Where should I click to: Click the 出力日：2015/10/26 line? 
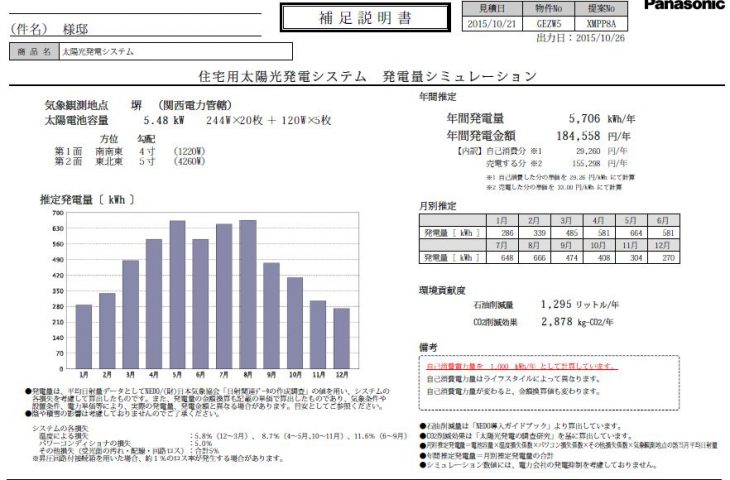(580, 38)
